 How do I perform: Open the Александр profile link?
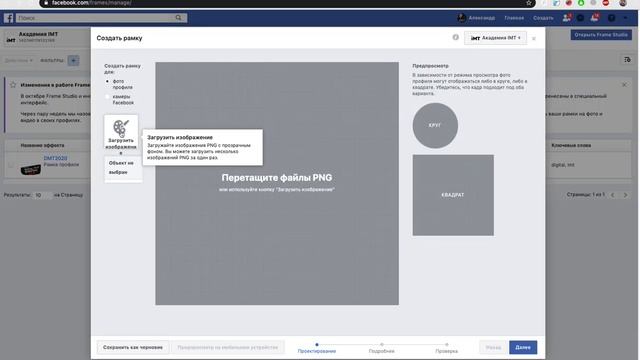tap(476, 18)
